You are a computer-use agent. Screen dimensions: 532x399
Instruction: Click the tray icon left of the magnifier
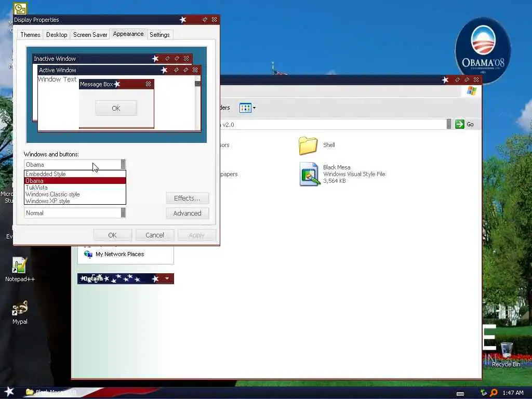(x=484, y=393)
